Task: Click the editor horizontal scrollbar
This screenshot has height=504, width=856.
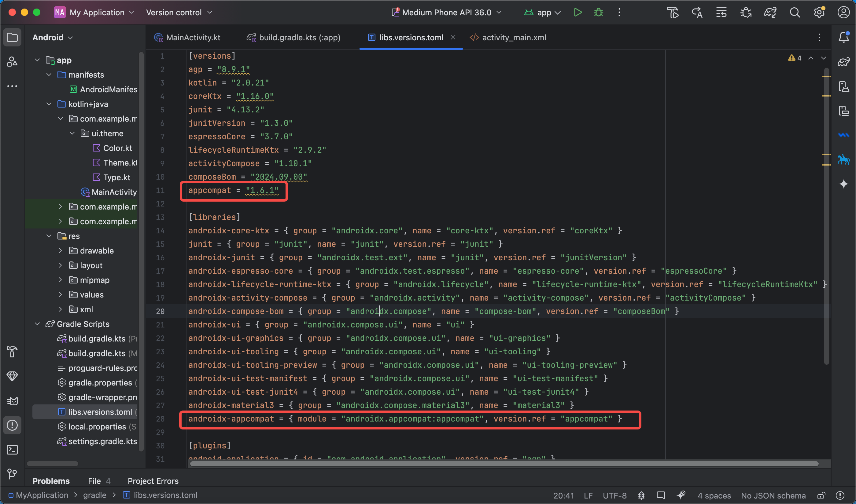Action: (504, 464)
